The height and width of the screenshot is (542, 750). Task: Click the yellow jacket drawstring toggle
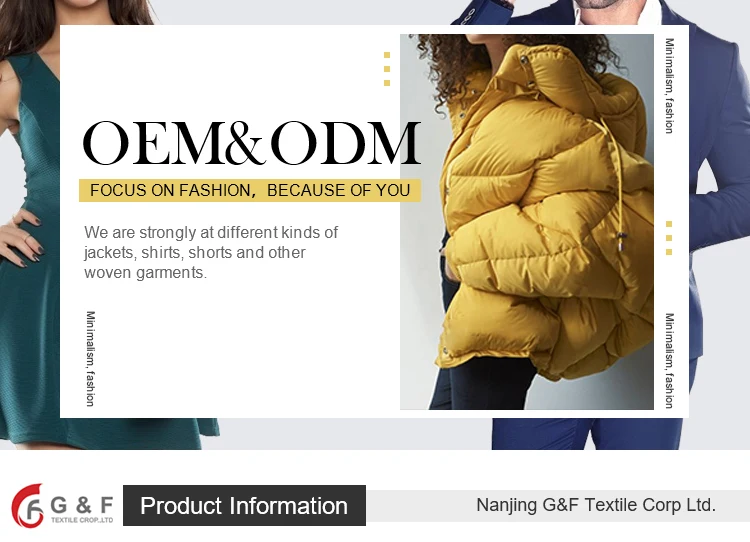coord(621,242)
